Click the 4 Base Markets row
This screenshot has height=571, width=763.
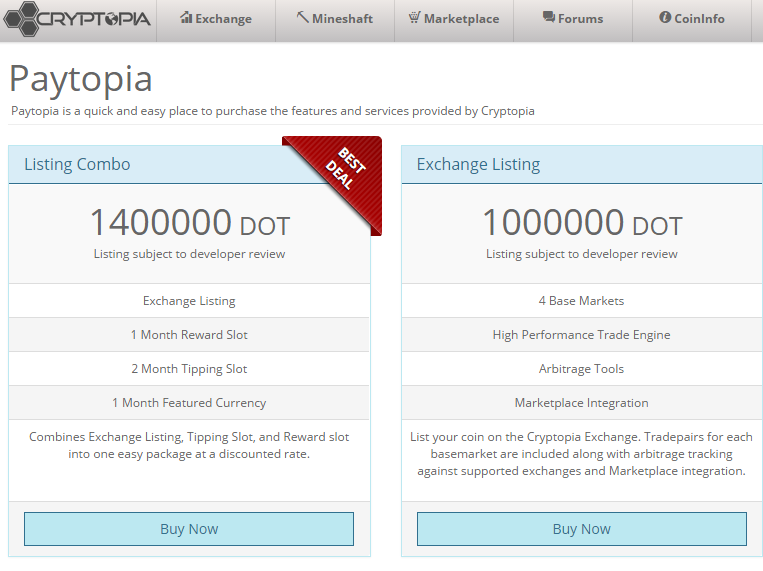point(581,301)
